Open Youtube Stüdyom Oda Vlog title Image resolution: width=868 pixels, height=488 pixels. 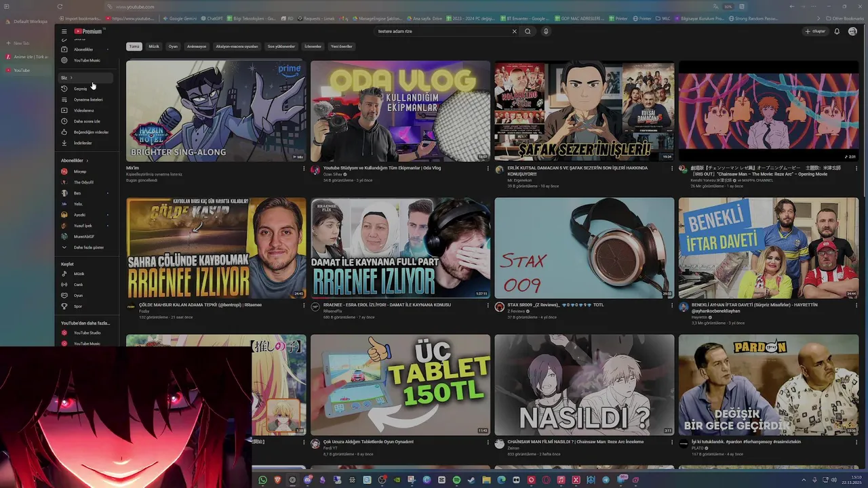click(x=382, y=168)
